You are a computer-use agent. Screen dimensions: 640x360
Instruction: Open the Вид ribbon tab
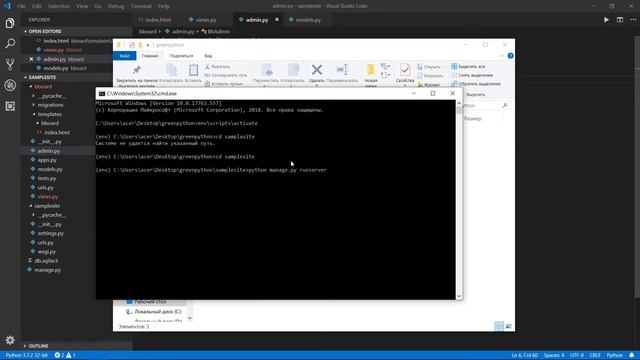(x=208, y=56)
